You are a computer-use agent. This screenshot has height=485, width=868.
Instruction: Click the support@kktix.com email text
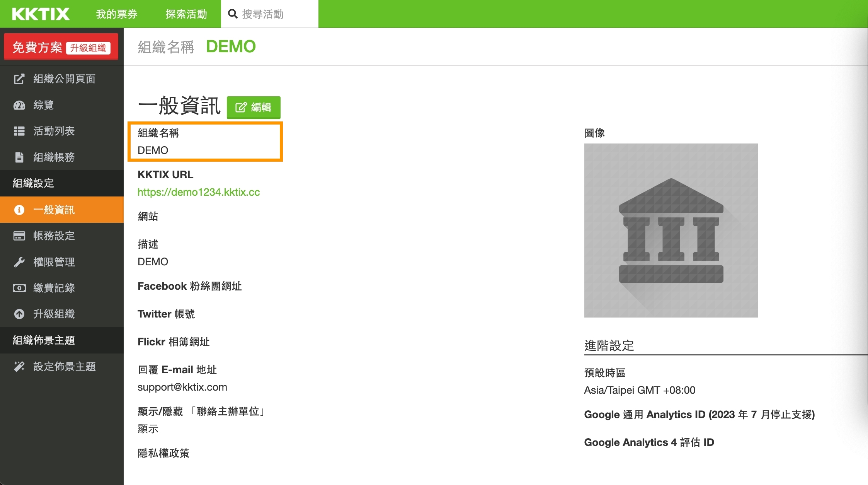(x=182, y=387)
